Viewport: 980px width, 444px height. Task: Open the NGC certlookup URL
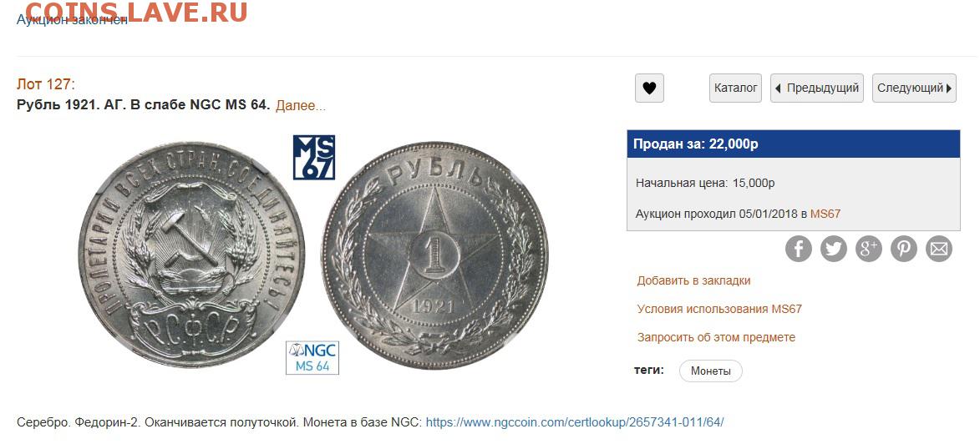coord(574,422)
